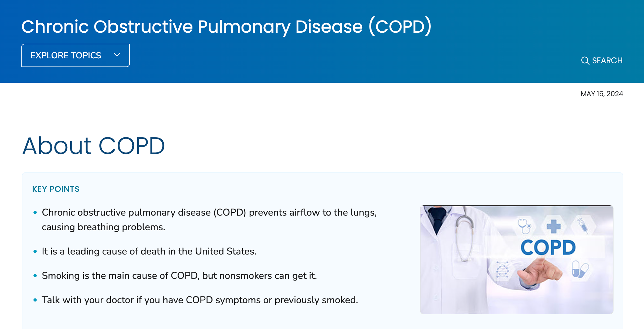Screen dimensions: 644x329
Task: Click the bullet about airflow to the lungs
Action: (x=209, y=220)
